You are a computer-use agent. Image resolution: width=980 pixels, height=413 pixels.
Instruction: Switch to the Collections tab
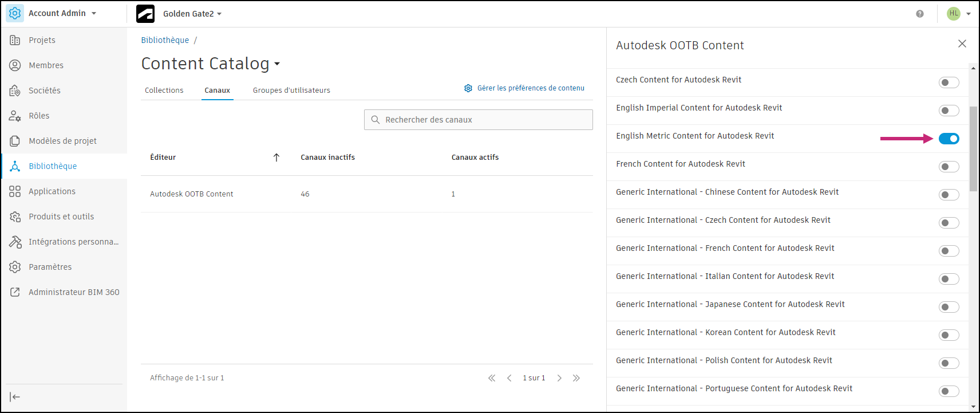[164, 91]
